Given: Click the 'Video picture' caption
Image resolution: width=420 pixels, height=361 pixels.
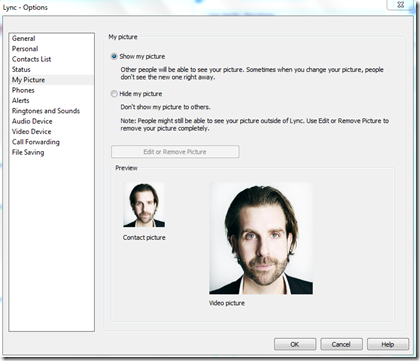Looking at the screenshot, I should pyautogui.click(x=227, y=303).
